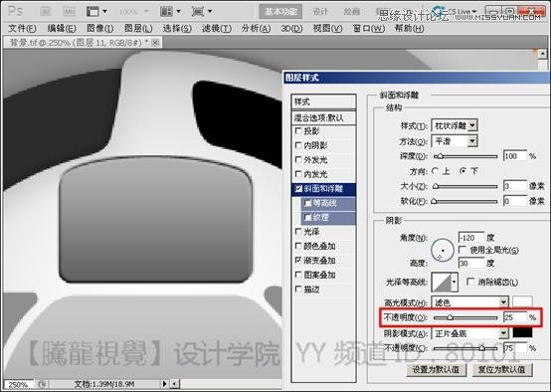The height and width of the screenshot is (392, 551).
Task: Click the 大小 value field showing 3
Action: (515, 186)
